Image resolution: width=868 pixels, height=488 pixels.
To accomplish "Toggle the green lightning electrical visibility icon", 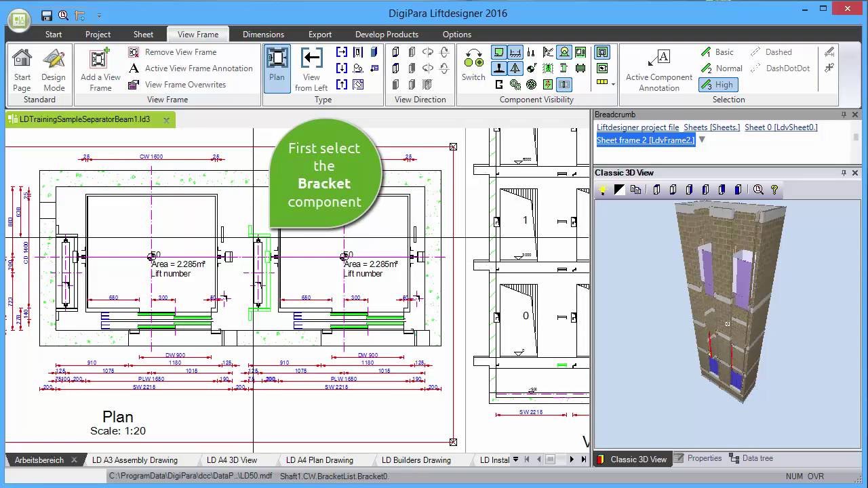I will (548, 84).
